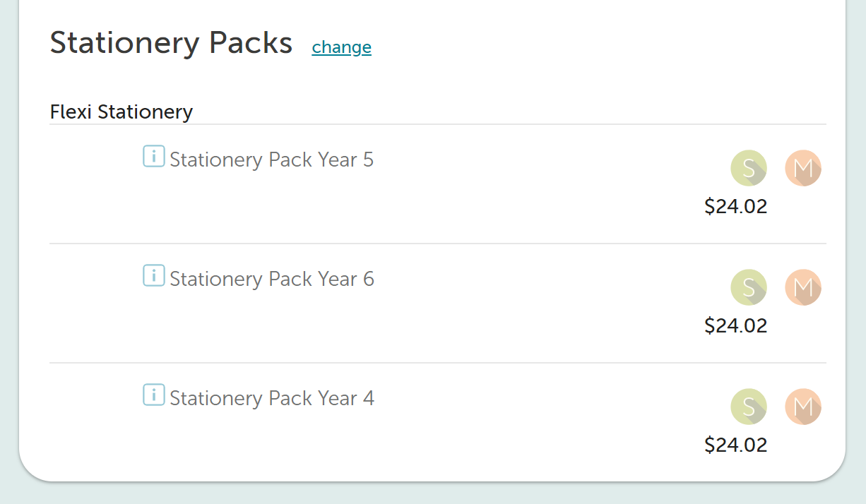Choose the green S badge for Year 4
This screenshot has height=504, width=866.
(749, 407)
